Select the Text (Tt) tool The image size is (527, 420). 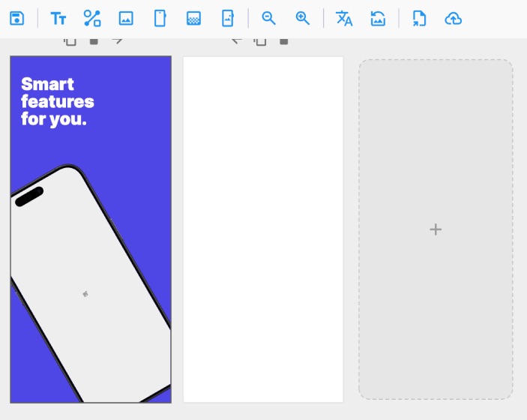coord(58,18)
